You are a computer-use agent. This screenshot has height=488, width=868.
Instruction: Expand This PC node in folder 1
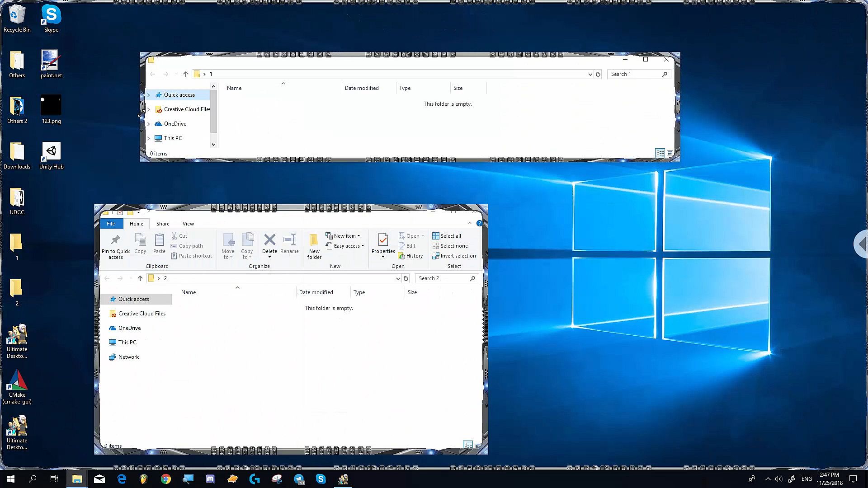click(149, 138)
